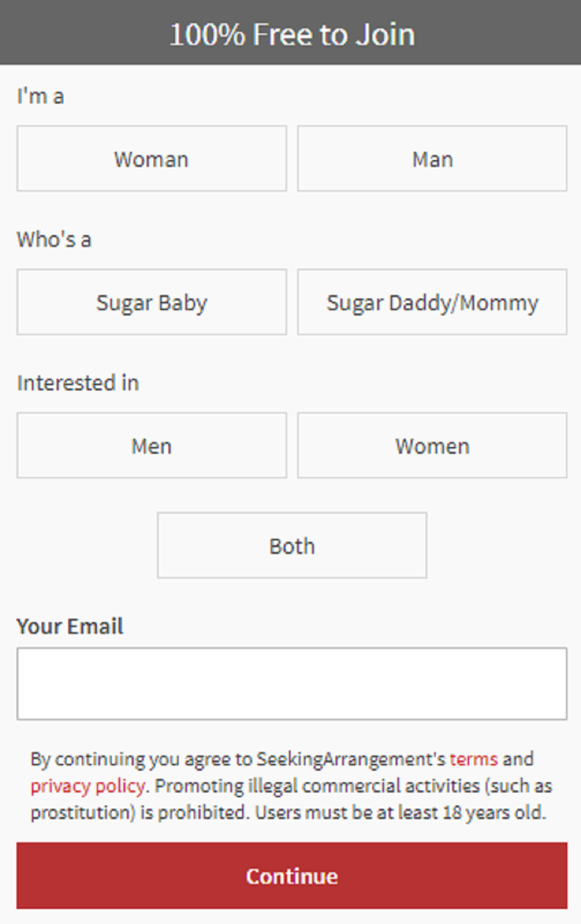This screenshot has height=924, width=581.
Task: Open the terms link
Action: point(474,759)
